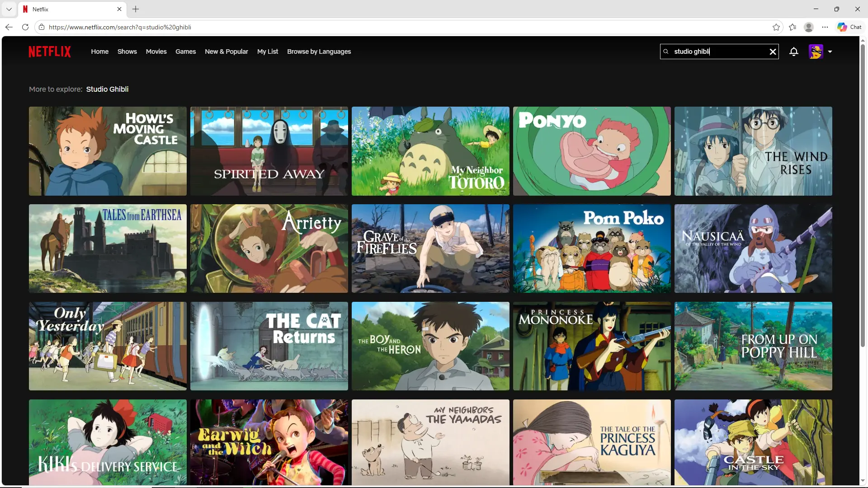Click the Netflix logo
This screenshot has height=488, width=868.
tap(50, 52)
